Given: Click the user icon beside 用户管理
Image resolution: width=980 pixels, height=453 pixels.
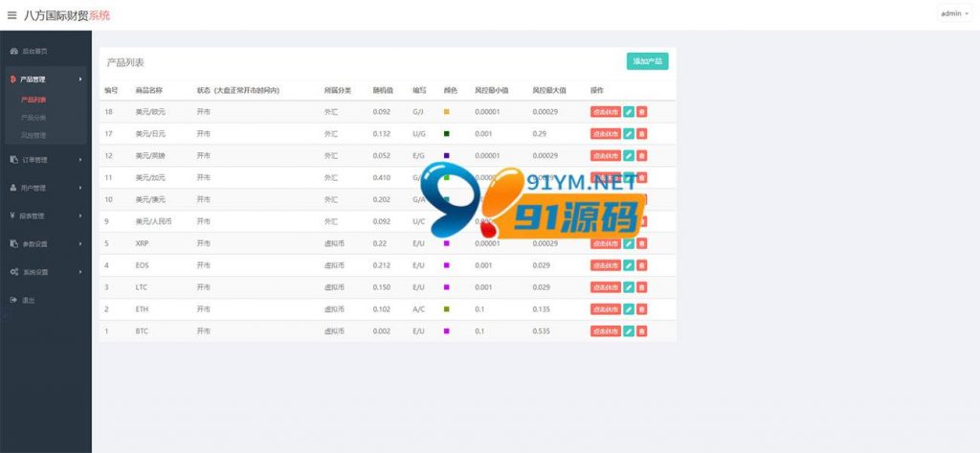Looking at the screenshot, I should (13, 188).
